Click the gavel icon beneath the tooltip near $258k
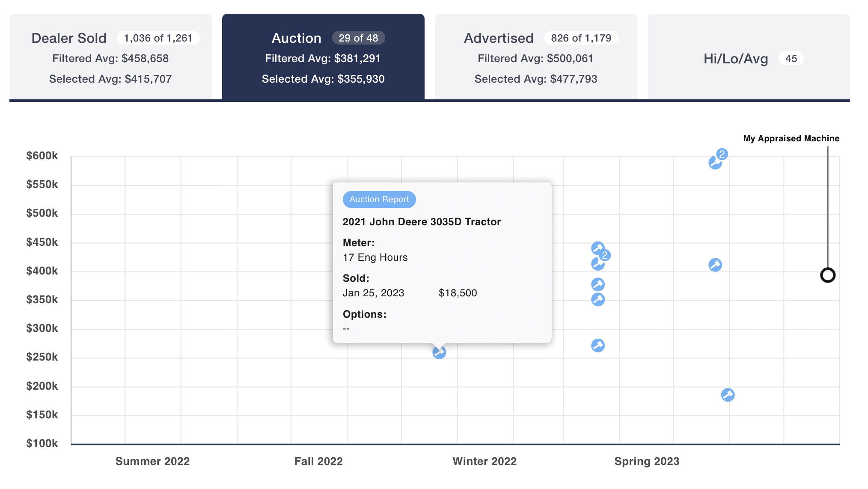868x489 pixels. pos(438,353)
